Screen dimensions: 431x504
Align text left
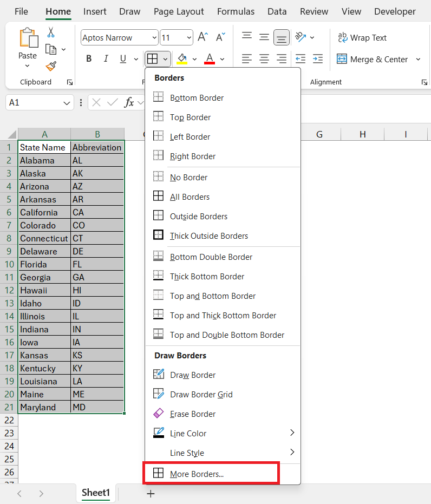[247, 59]
